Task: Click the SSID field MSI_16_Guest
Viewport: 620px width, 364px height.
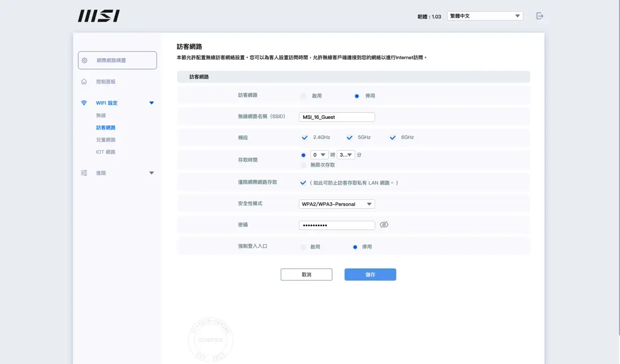Action: click(336, 117)
